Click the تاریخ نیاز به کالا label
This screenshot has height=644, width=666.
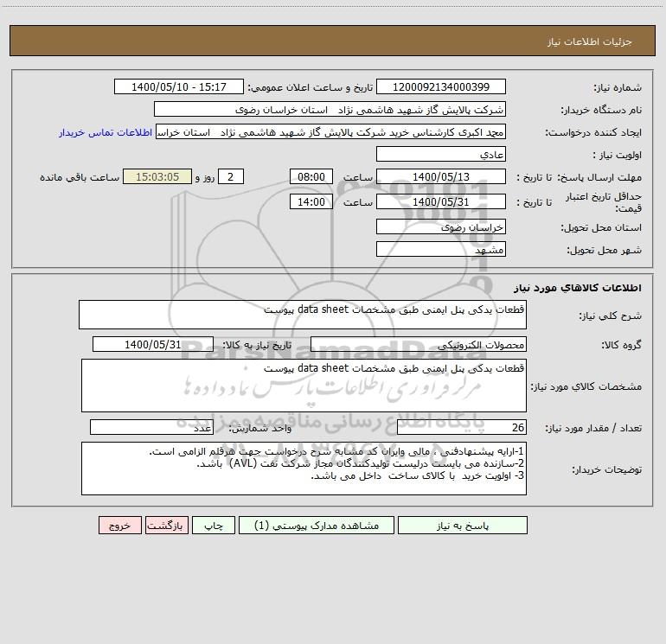coord(258,345)
